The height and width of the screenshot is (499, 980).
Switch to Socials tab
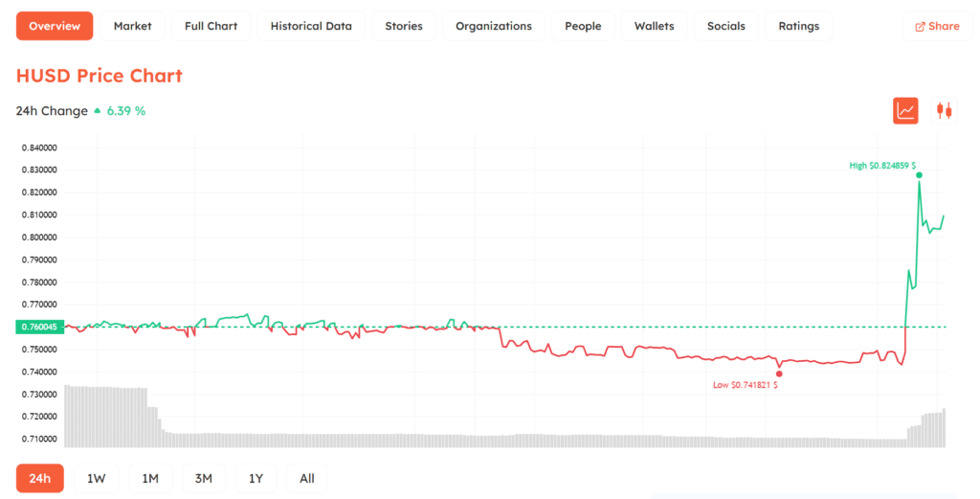tap(726, 26)
